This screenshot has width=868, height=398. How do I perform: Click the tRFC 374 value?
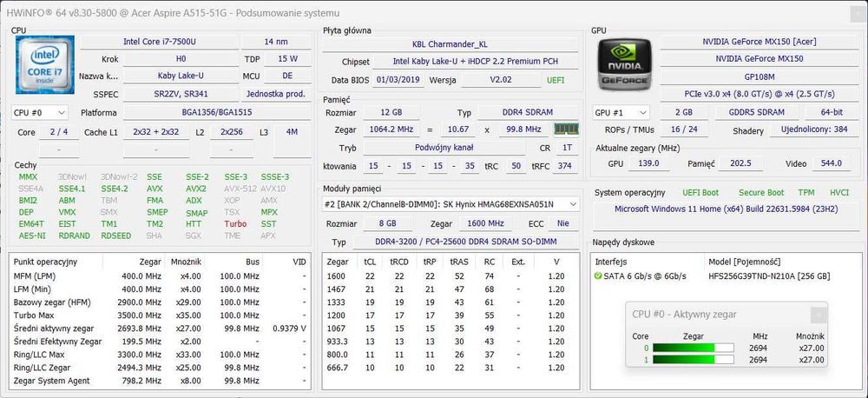pos(565,166)
